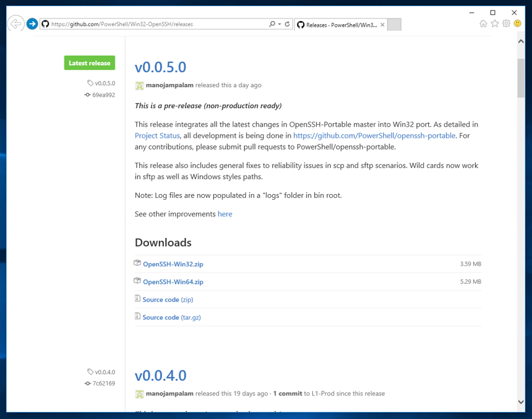This screenshot has width=532, height=419.
Task: Click manojampalam avatar on v0.0.4.0 release
Action: [x=139, y=394]
